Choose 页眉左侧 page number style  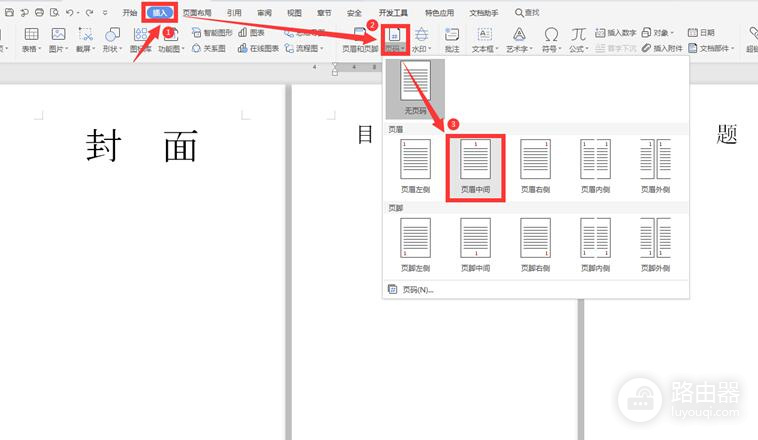coord(415,167)
